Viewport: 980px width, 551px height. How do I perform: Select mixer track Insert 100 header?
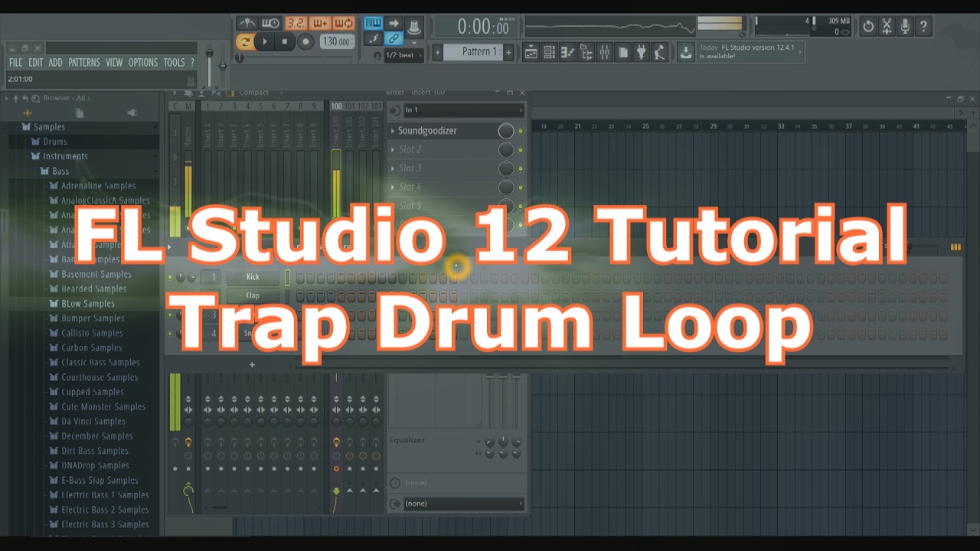[336, 106]
